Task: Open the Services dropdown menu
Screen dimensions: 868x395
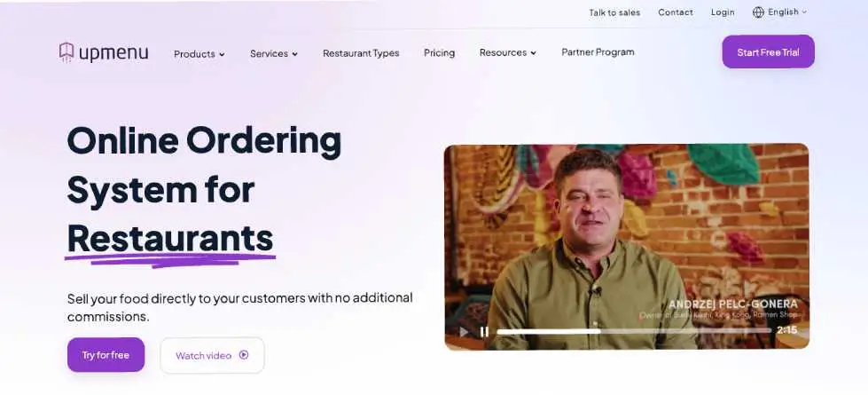Action: coord(274,53)
